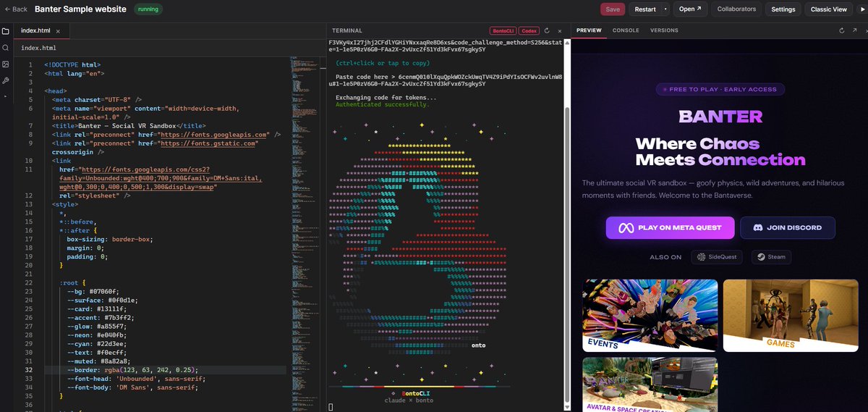The image size is (868, 412).
Task: Click the TERMINAL panel header
Action: click(x=346, y=31)
